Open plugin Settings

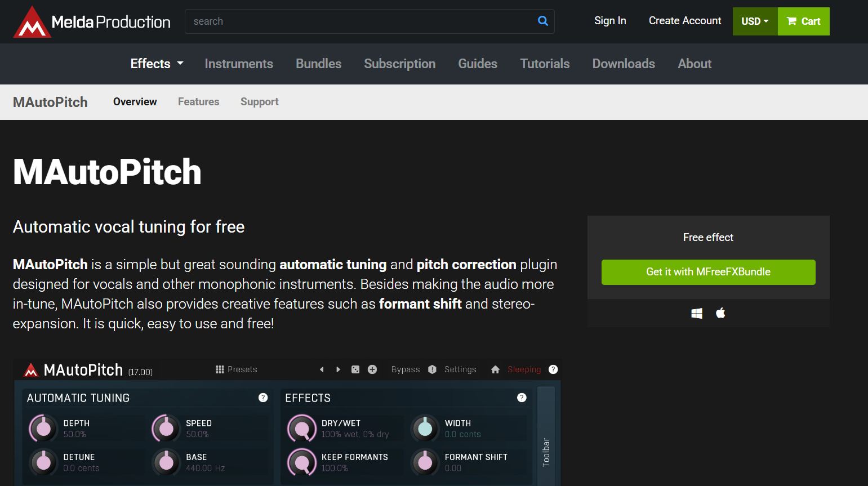coord(460,369)
